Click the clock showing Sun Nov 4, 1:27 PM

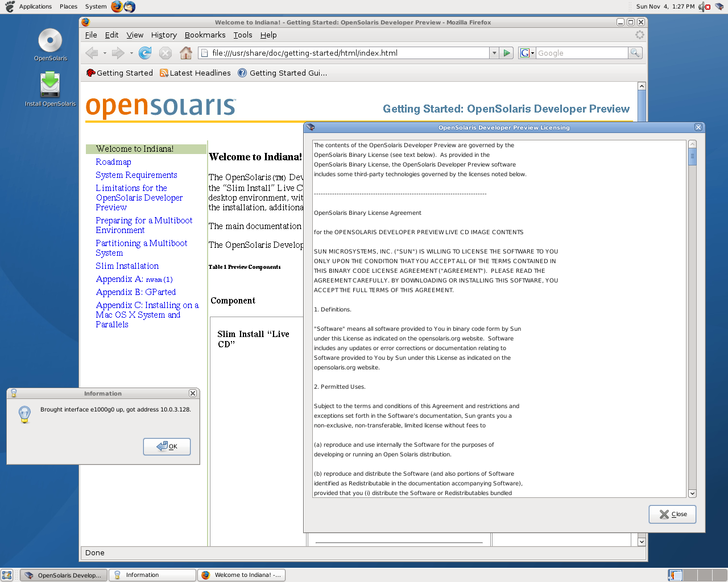665,6
